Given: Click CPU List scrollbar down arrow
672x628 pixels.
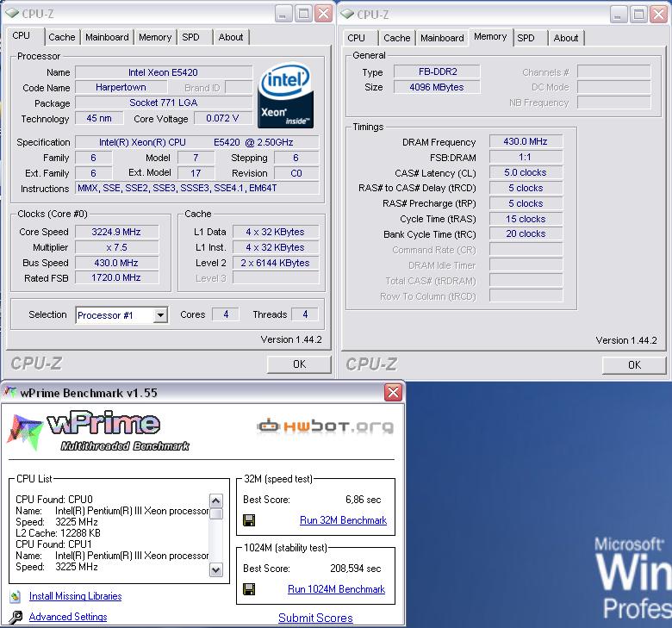Looking at the screenshot, I should [216, 570].
